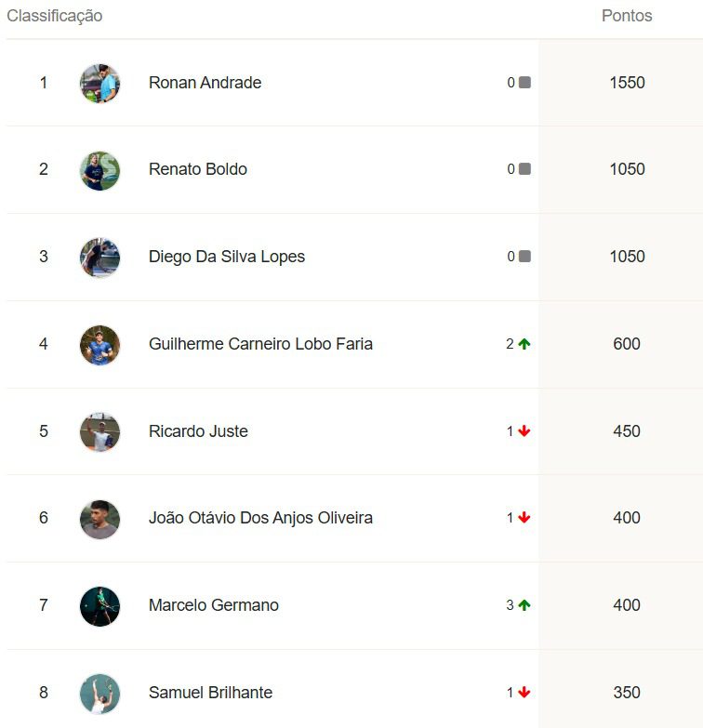This screenshot has width=703, height=728.
Task: Click the Pontos column header
Action: point(627,16)
